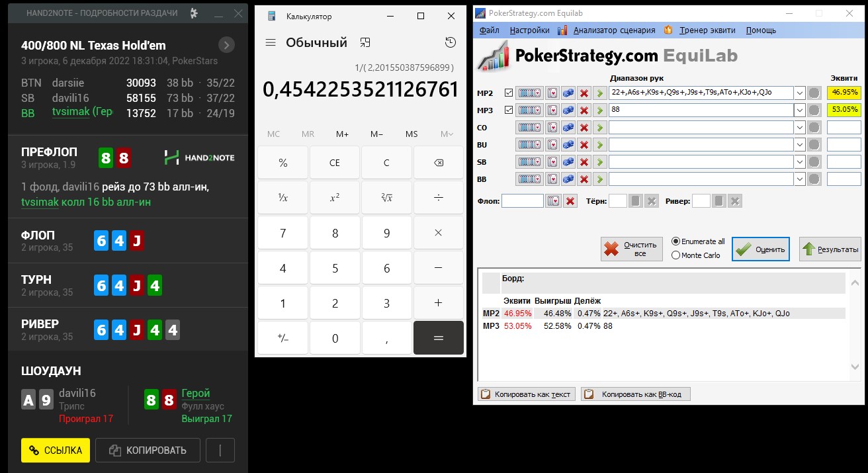Viewport: 868px width, 473px height.
Task: Click the КОПИРОВАТЬ button in Hand2Note
Action: [x=148, y=451]
